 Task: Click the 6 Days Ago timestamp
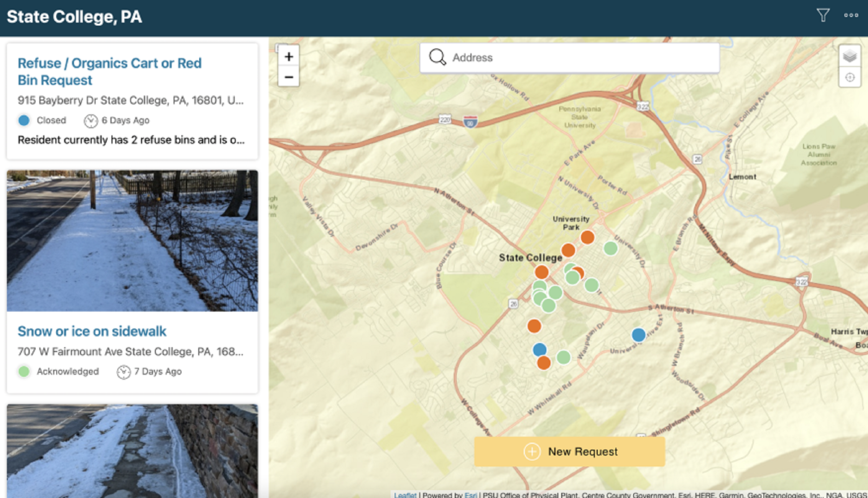pyautogui.click(x=125, y=120)
